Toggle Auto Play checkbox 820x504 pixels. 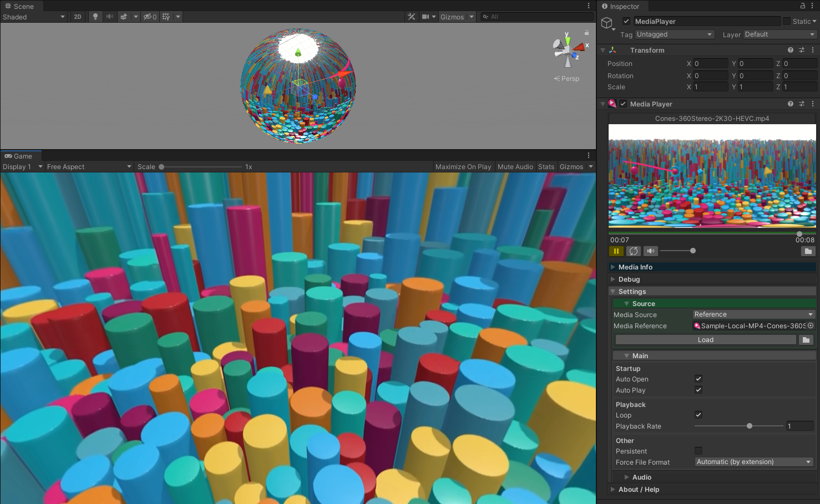coord(698,390)
